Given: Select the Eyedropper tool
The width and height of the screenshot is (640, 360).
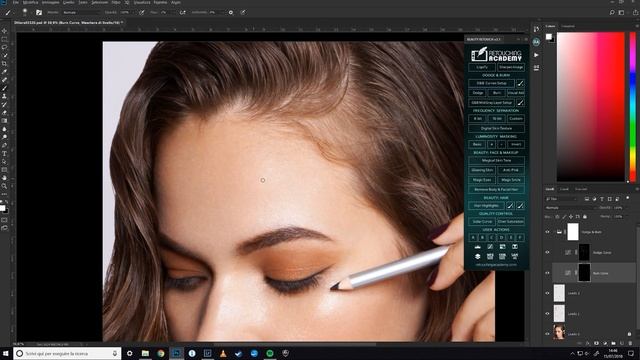Looking at the screenshot, I should click(4, 72).
